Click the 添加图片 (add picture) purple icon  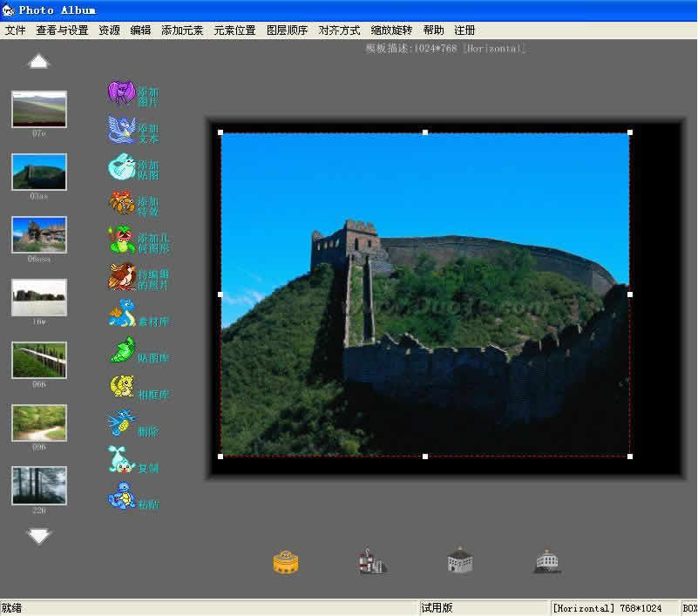(x=121, y=93)
